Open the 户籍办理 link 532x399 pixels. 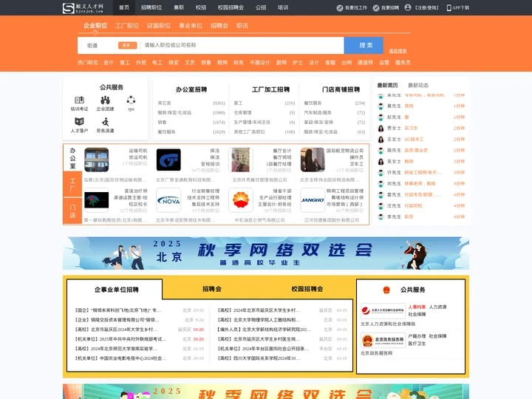[x=417, y=336]
